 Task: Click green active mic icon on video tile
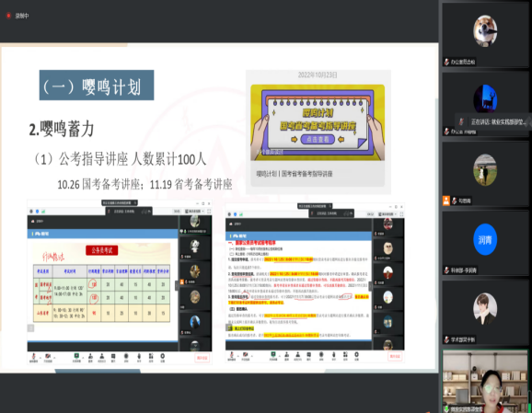[446, 409]
